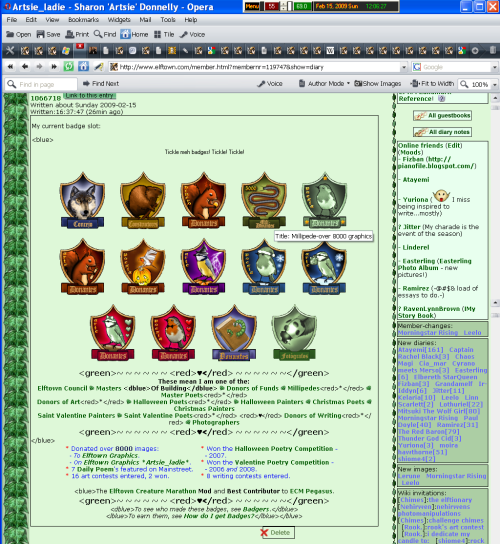The width and height of the screenshot is (500, 544).
Task: Open the Elftown Council link
Action: pos(62,388)
